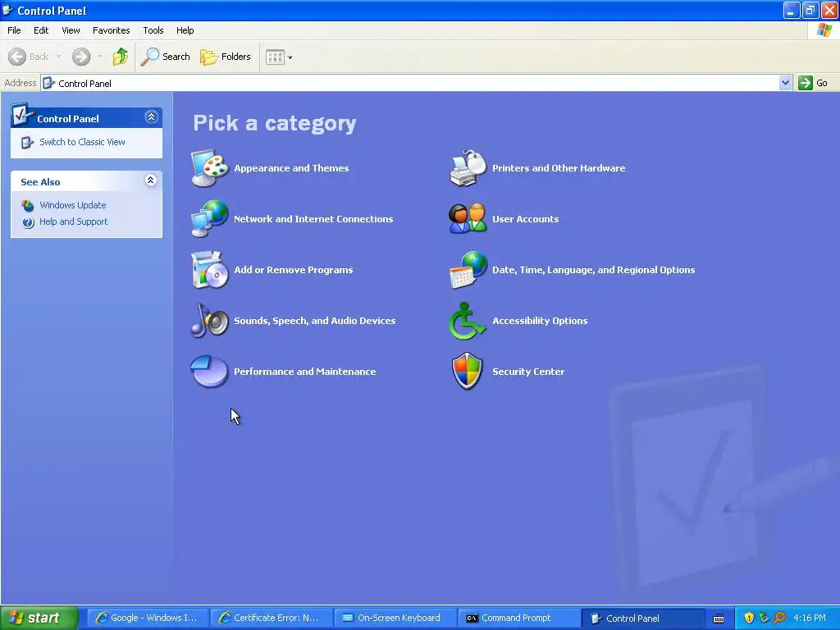The width and height of the screenshot is (840, 630).
Task: Click the Windows Update sidebar icon
Action: pyautogui.click(x=28, y=206)
